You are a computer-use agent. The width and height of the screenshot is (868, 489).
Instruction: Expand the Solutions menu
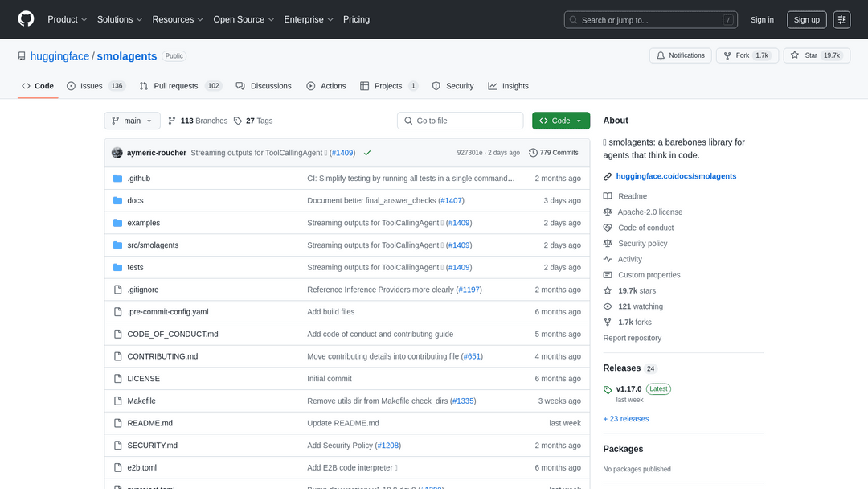(120, 19)
